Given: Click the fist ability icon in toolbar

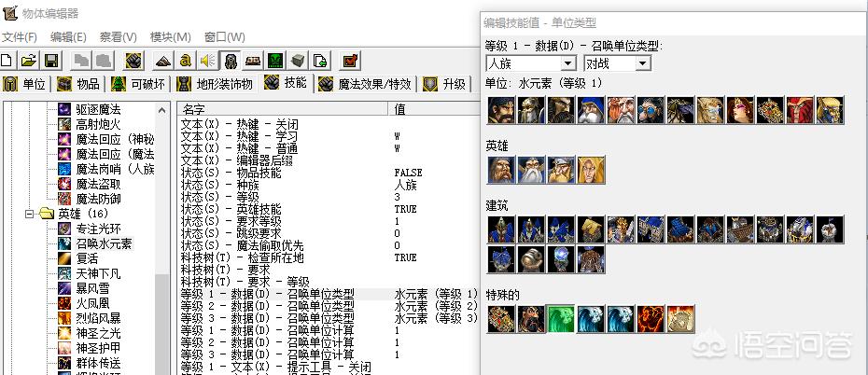Looking at the screenshot, I should coord(133,60).
